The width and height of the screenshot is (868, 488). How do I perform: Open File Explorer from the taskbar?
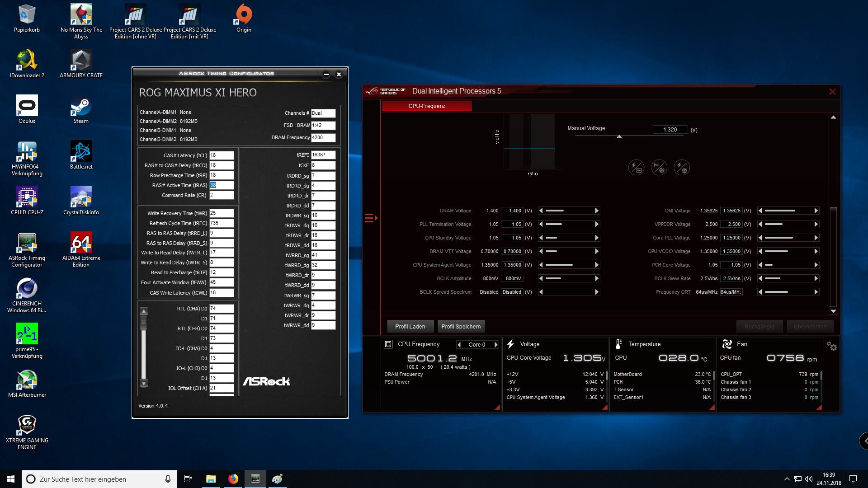211,479
